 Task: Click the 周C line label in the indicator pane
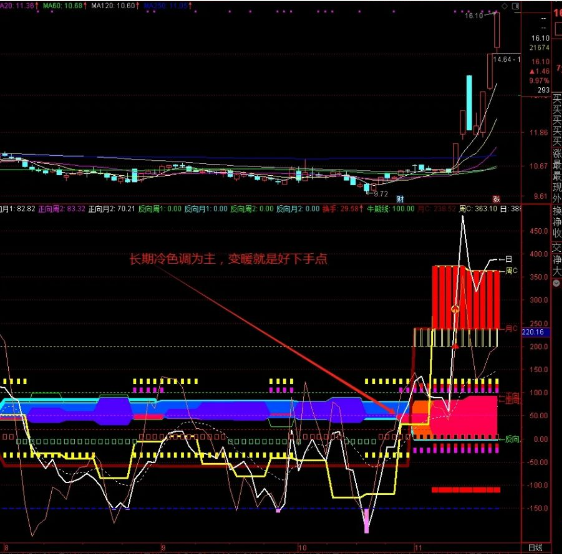tap(511, 271)
